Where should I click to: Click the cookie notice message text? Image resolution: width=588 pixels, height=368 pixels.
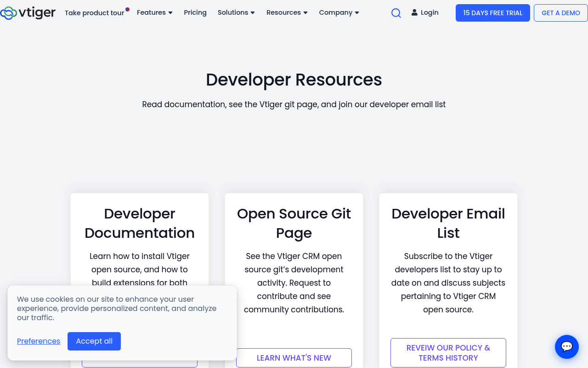117,308
